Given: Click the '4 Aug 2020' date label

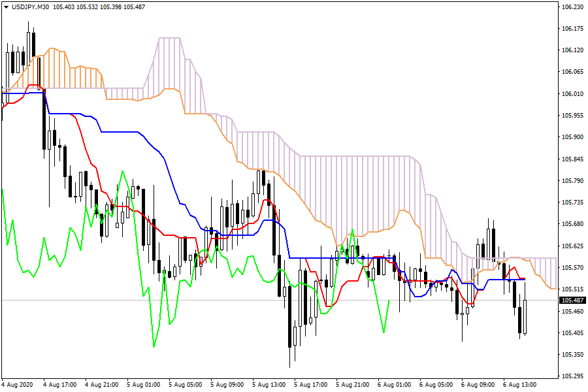Looking at the screenshot, I should [17, 385].
